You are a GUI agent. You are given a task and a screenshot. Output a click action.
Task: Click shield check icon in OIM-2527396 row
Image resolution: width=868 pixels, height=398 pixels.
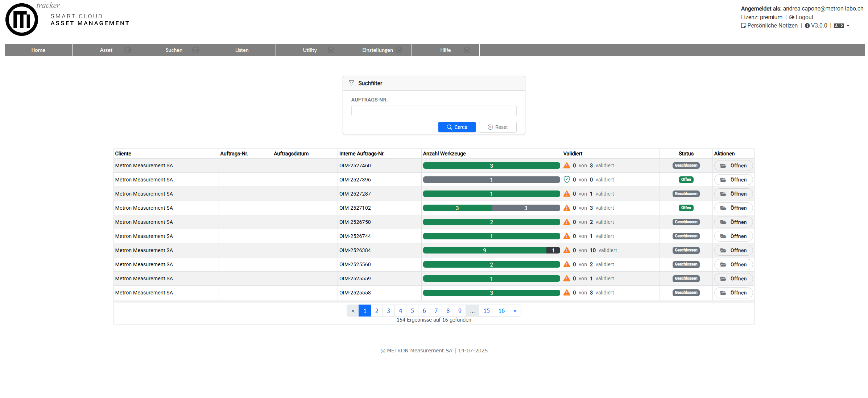tap(567, 180)
